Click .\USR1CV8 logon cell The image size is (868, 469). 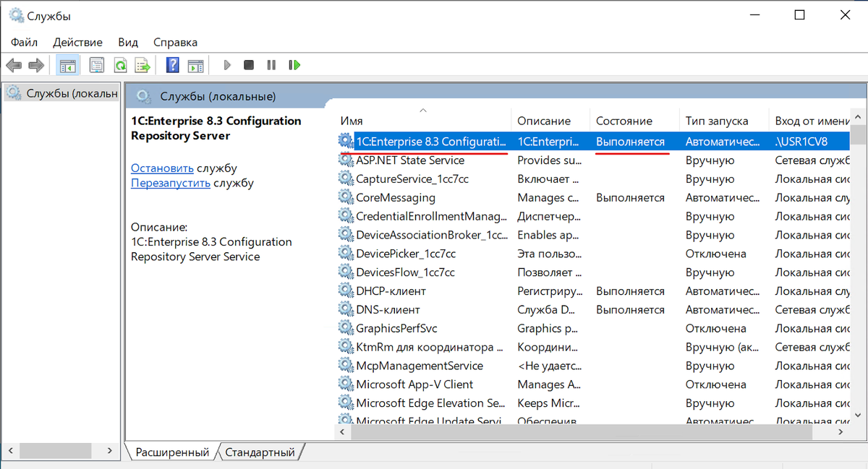pyautogui.click(x=801, y=142)
